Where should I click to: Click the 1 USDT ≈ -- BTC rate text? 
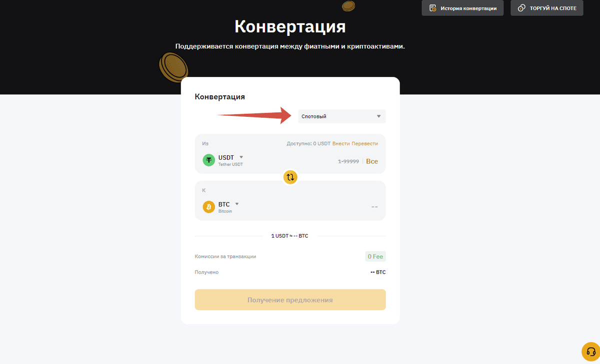(290, 236)
